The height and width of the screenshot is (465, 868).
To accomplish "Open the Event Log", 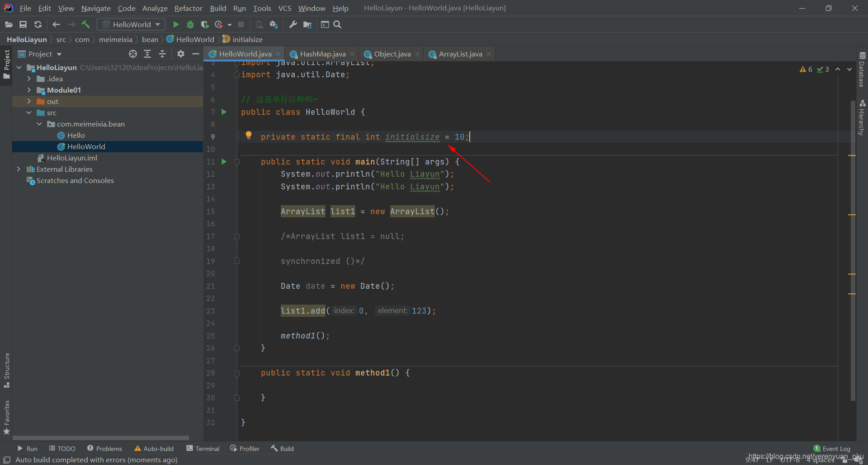I will [832, 449].
